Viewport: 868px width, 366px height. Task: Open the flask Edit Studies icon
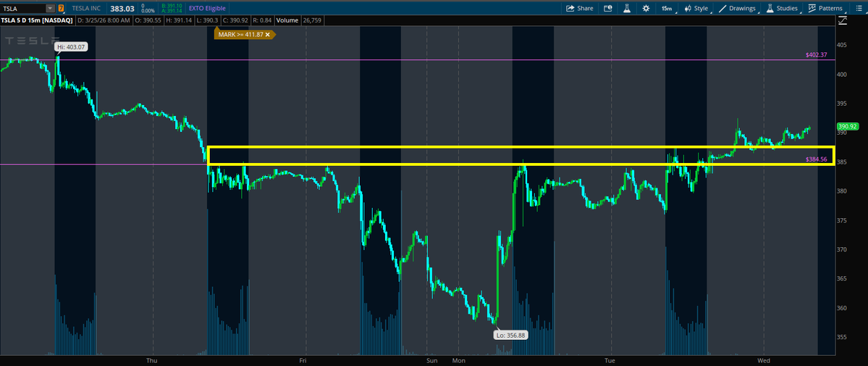627,8
